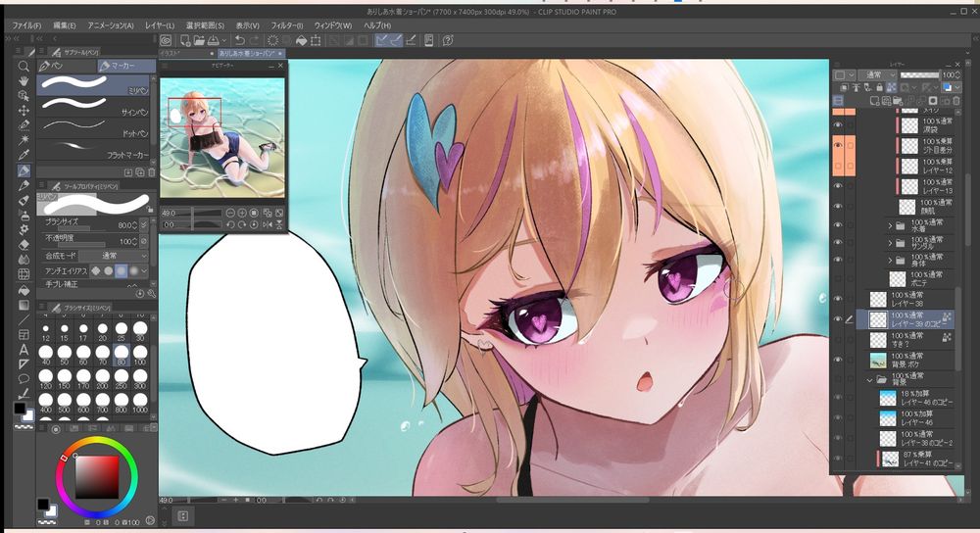Select the Eyedropper tool
This screenshot has width=980, height=533.
click(24, 155)
